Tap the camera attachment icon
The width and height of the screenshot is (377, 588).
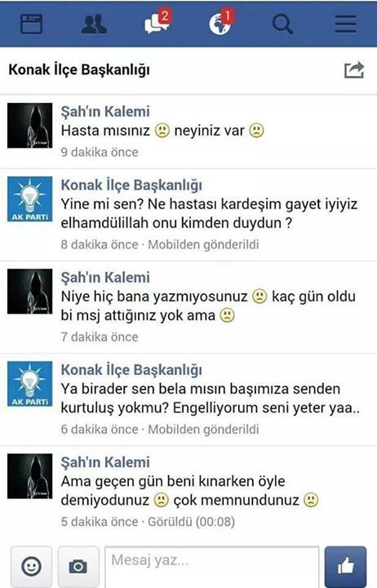tap(78, 566)
